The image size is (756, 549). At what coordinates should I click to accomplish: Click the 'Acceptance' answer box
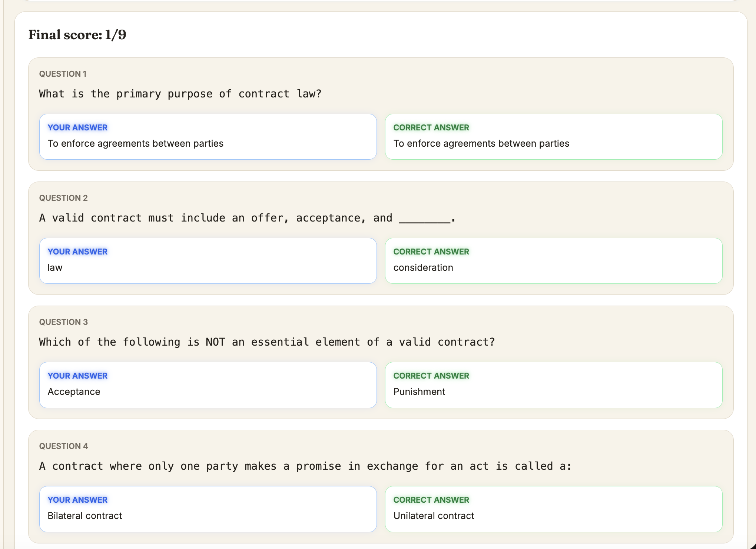[x=208, y=385]
